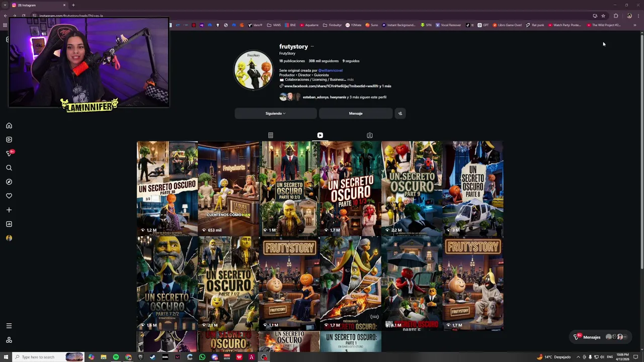Open the Parte 10 1/3 reel with 1,7 M views
Viewport: 644px width, 362px height.
351,188
